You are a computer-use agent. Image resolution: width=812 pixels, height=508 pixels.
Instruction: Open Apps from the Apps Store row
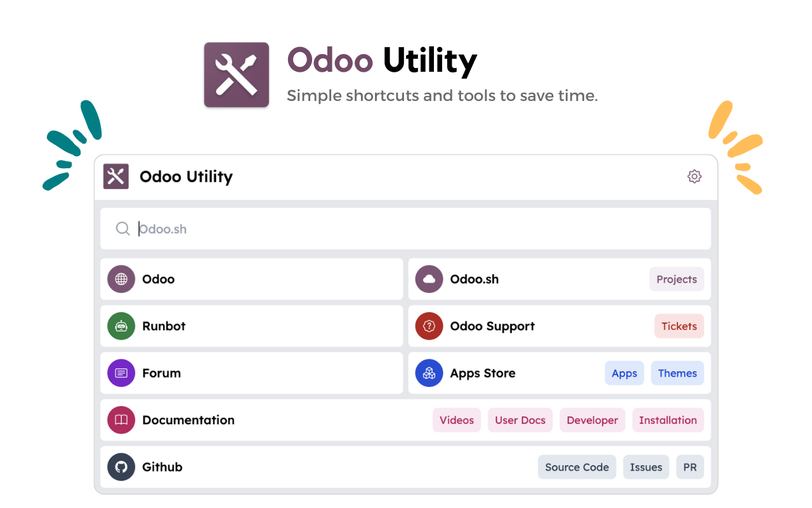coord(624,373)
